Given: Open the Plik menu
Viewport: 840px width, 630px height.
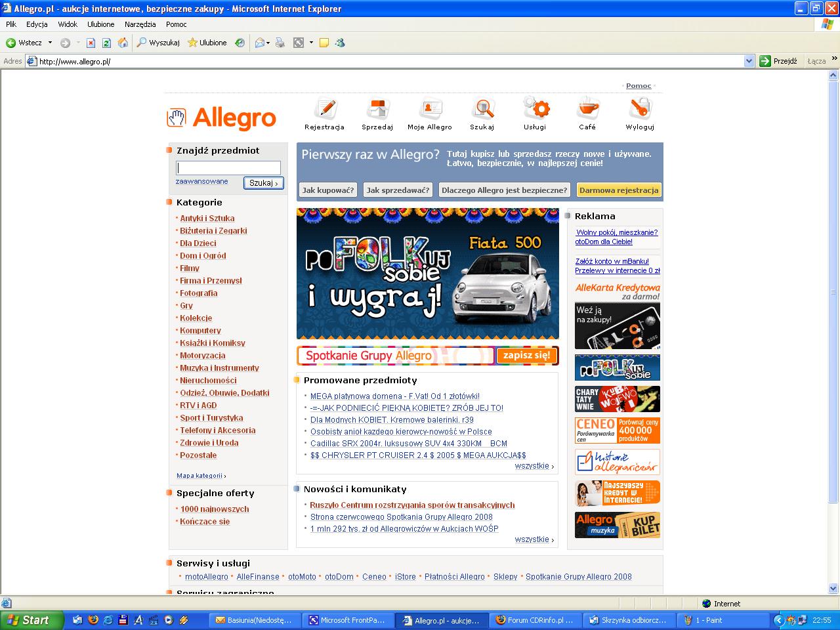Looking at the screenshot, I should click(11, 24).
